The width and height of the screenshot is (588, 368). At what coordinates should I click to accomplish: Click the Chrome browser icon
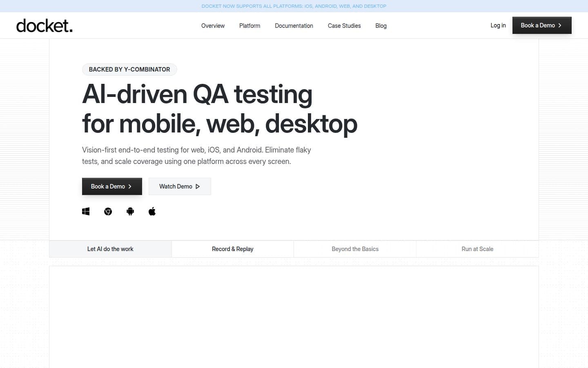108,211
